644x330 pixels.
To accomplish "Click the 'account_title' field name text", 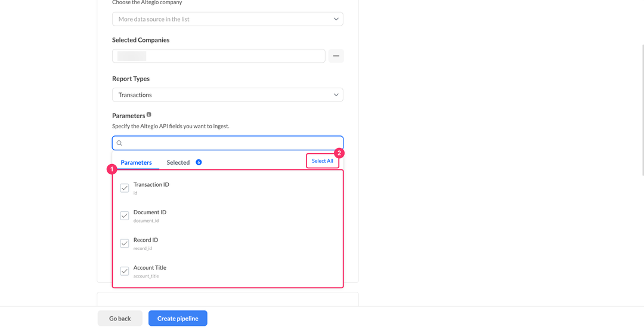I will [146, 276].
